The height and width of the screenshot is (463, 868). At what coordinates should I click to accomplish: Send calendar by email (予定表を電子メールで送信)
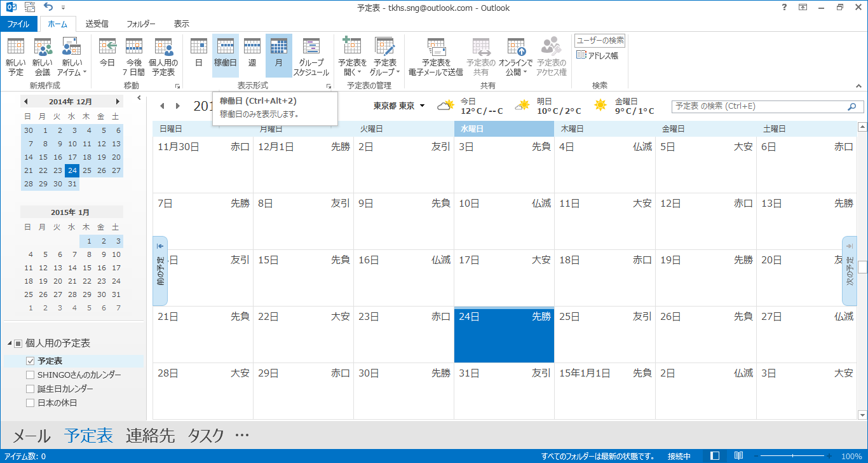point(436,57)
